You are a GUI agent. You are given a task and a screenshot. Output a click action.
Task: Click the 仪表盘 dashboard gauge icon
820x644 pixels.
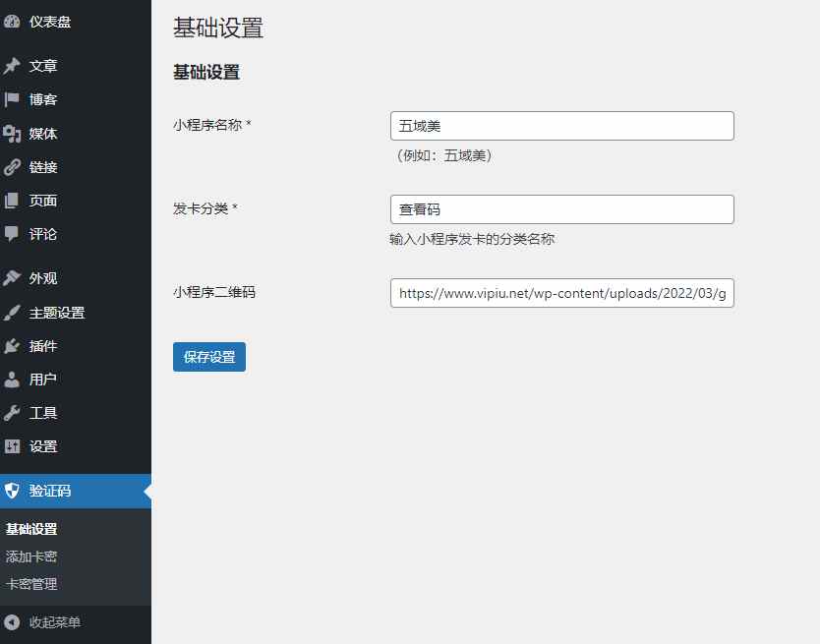coord(12,22)
